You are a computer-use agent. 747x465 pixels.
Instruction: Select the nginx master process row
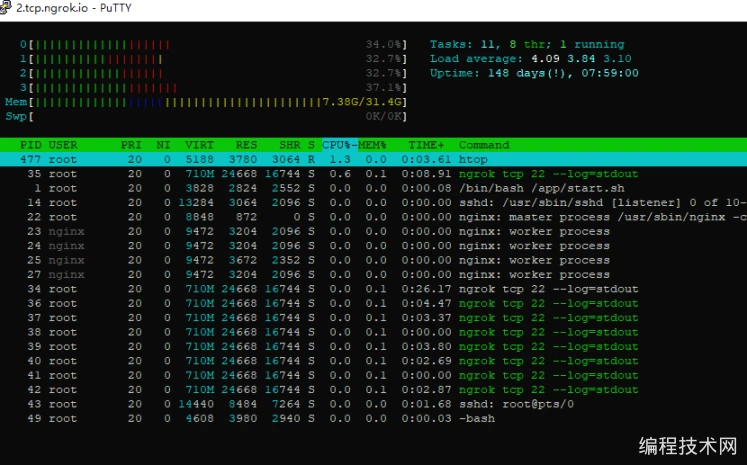(300, 217)
